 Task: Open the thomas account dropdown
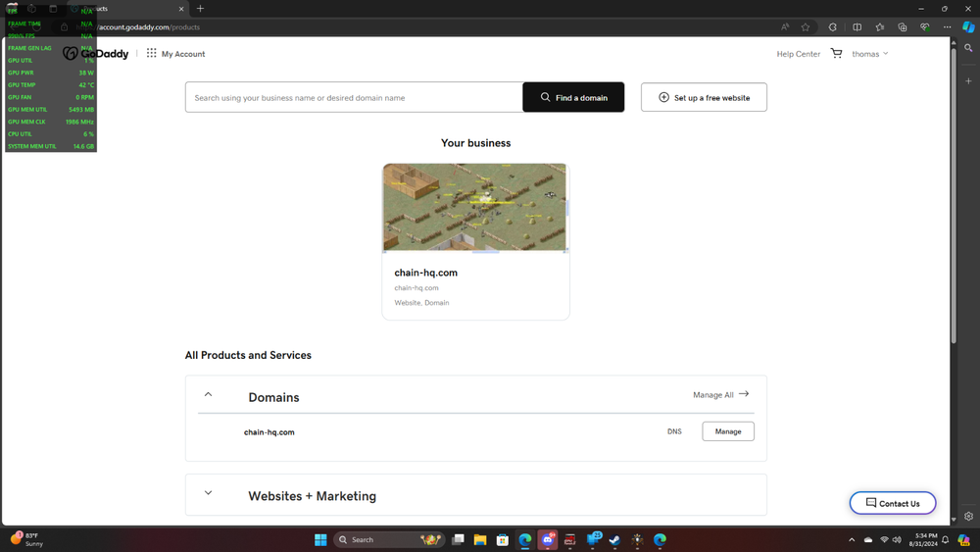(869, 54)
